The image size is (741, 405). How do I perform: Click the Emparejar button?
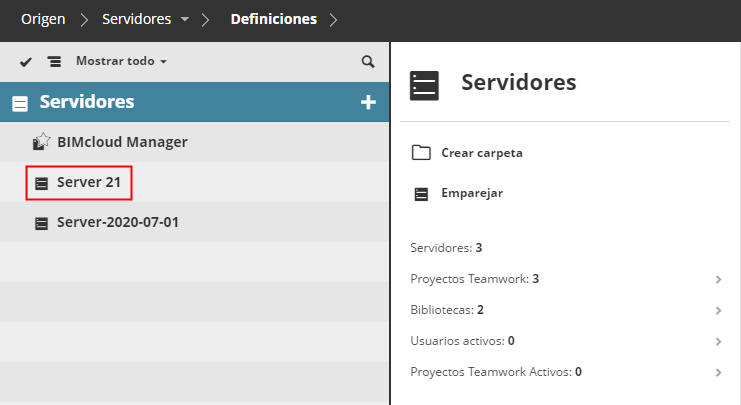point(471,193)
